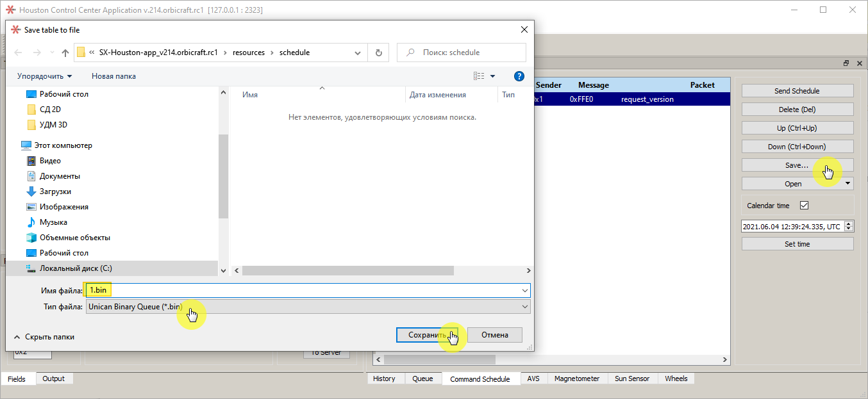Click the Up arrow navigation icon
Image resolution: width=868 pixels, height=399 pixels.
[65, 53]
